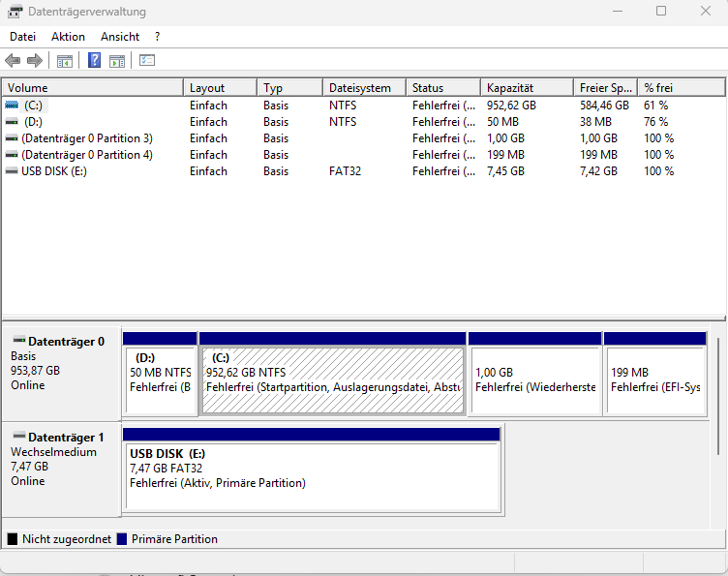Open the Datei menu

(22, 37)
